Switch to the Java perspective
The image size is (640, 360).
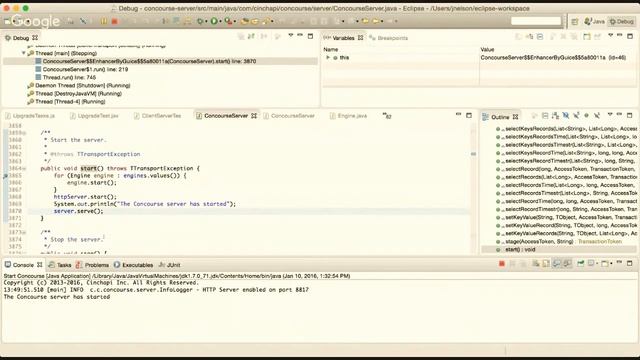click(594, 21)
